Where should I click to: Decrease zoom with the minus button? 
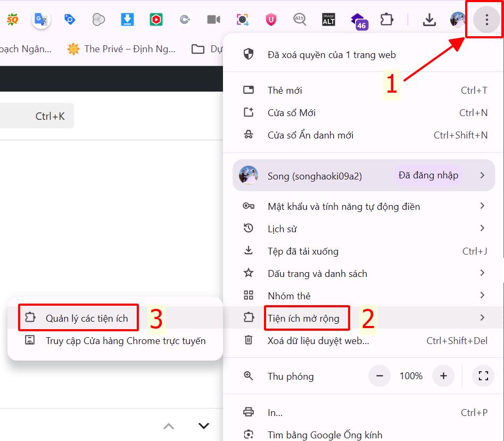pyautogui.click(x=379, y=375)
